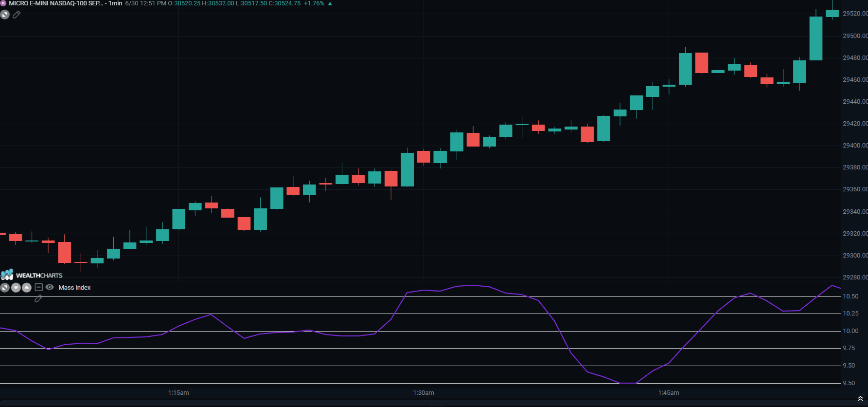The image size is (868, 407).
Task: Open the price chart pencil edit tool
Action: (x=17, y=15)
